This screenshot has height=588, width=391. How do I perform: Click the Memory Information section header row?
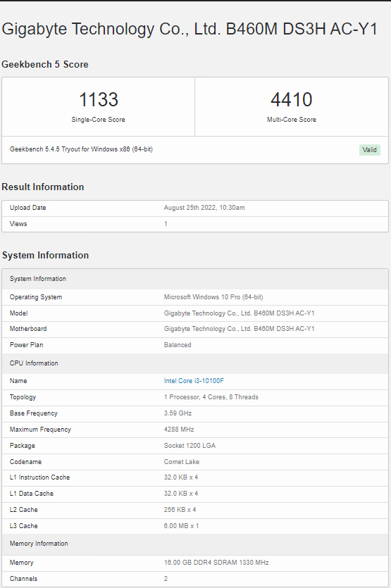pos(195,544)
